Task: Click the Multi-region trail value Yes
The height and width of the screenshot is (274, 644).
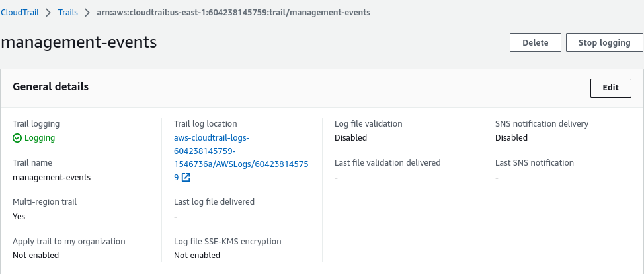Action: (x=19, y=216)
